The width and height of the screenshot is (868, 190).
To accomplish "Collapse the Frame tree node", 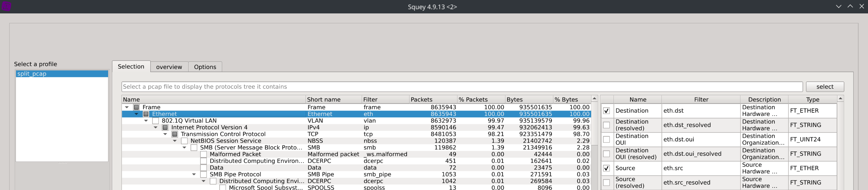I will pyautogui.click(x=127, y=107).
